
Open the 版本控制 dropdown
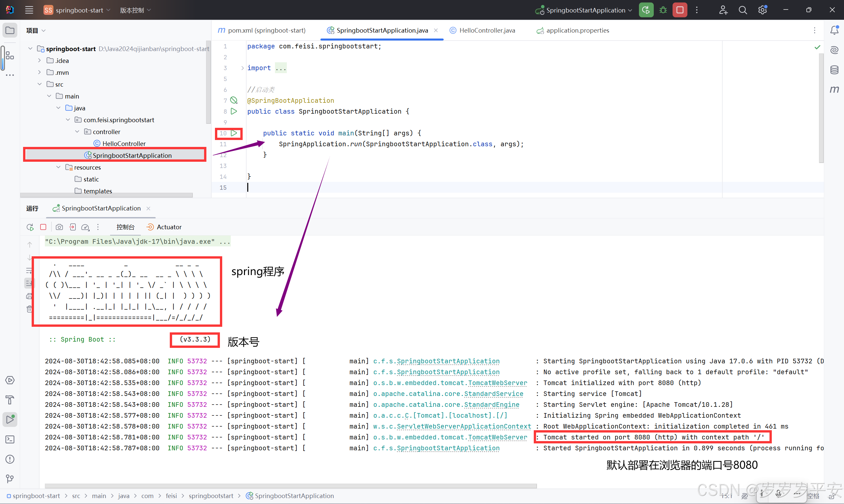pos(135,10)
